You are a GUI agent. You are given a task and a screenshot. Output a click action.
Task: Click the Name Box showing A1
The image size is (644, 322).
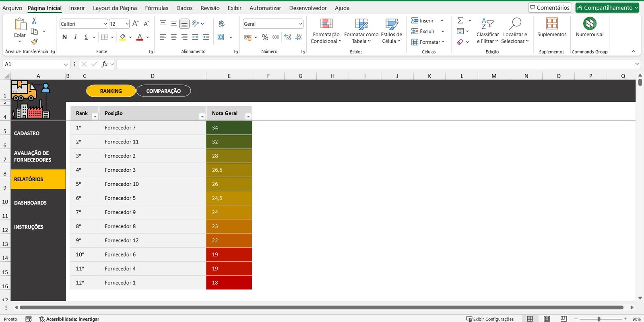32,64
